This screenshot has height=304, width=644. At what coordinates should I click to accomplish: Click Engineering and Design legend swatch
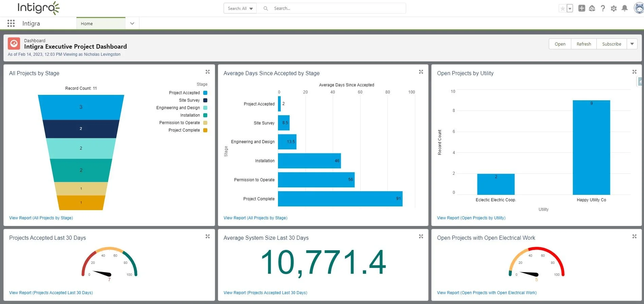point(205,108)
